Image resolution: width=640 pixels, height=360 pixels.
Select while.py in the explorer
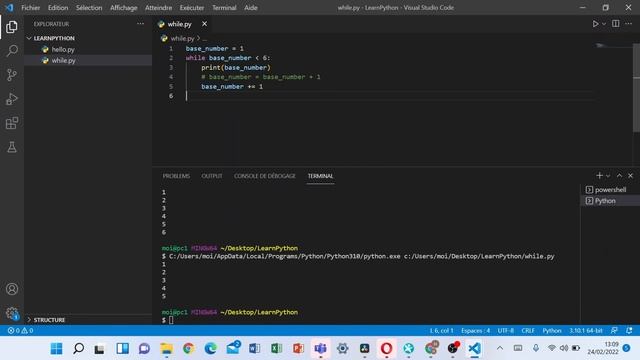[x=63, y=60]
